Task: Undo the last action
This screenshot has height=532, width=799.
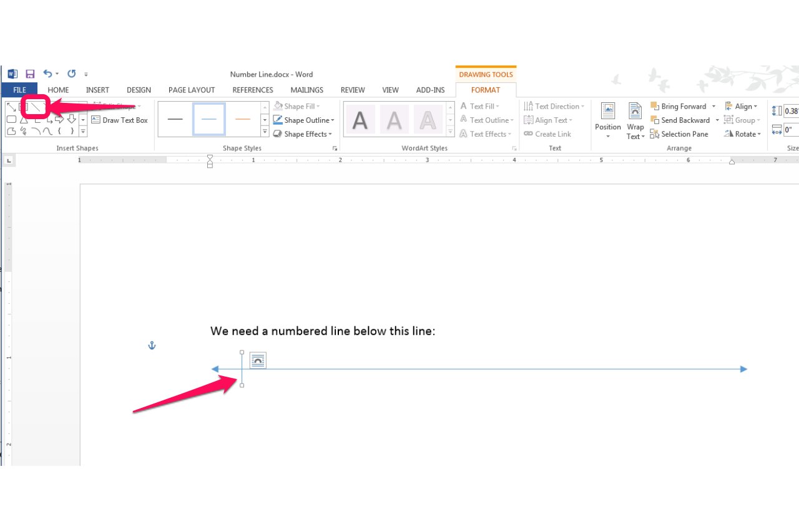Action: pos(47,74)
